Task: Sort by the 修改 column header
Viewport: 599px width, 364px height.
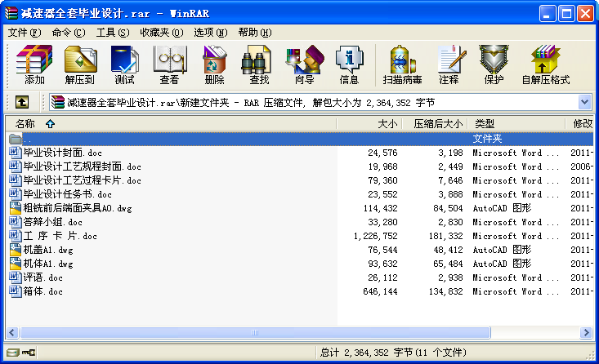Action: point(579,123)
